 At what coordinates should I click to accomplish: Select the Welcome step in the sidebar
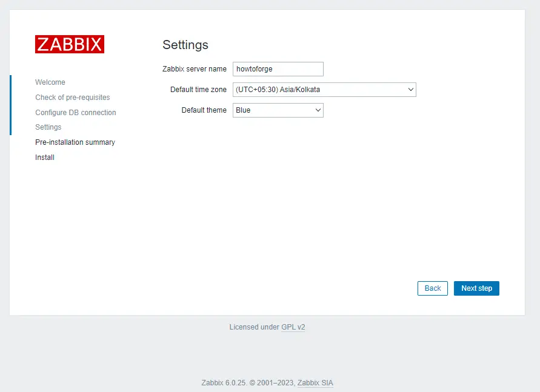pyautogui.click(x=50, y=82)
